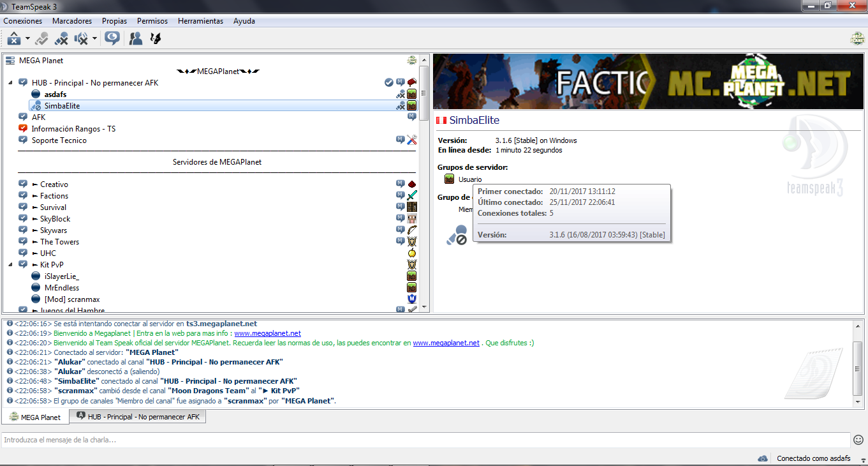Image resolution: width=868 pixels, height=466 pixels.
Task: Click the grayed-out microphone activation toolbar icon
Action: 41,39
